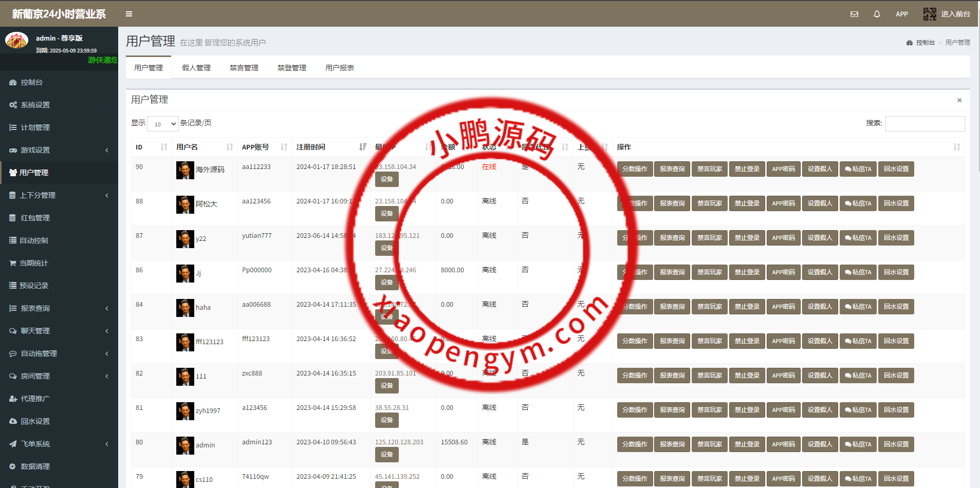This screenshot has width=980, height=488.
Task: Sort by the APP账号 column arrows
Action: pyautogui.click(x=284, y=147)
